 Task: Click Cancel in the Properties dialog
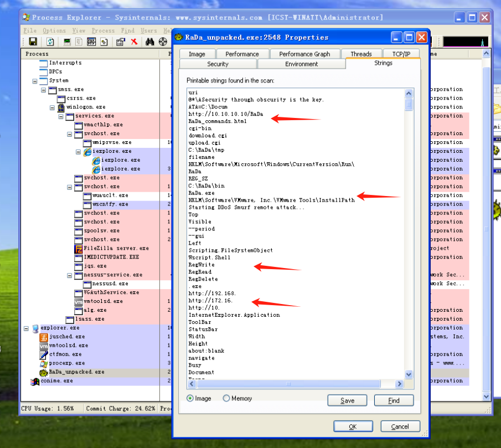click(400, 426)
